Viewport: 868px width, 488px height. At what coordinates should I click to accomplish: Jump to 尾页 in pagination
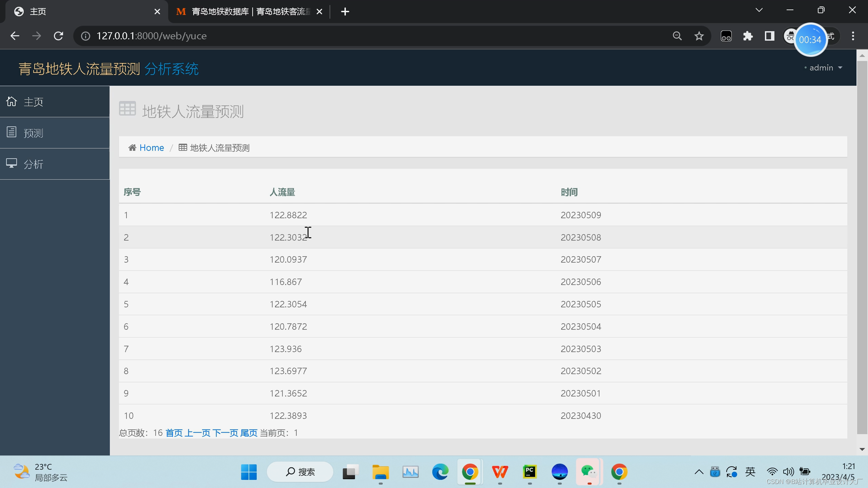point(249,433)
